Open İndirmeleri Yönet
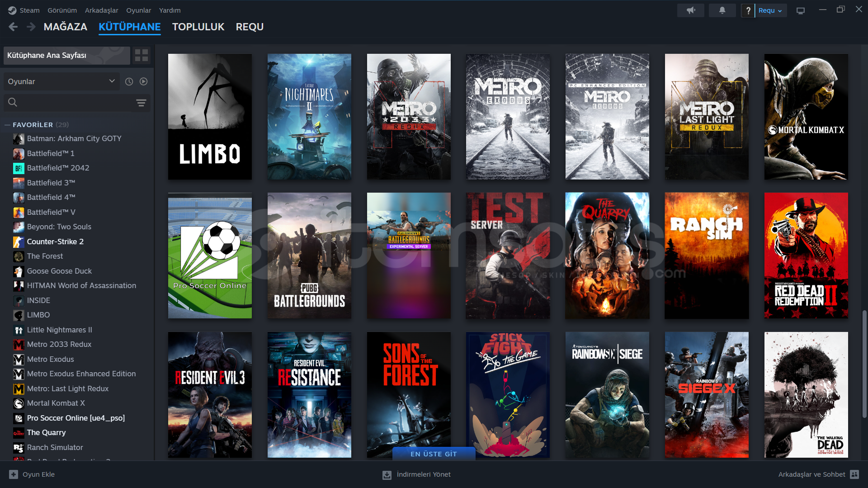Screen dimensions: 868x488 coord(424,474)
